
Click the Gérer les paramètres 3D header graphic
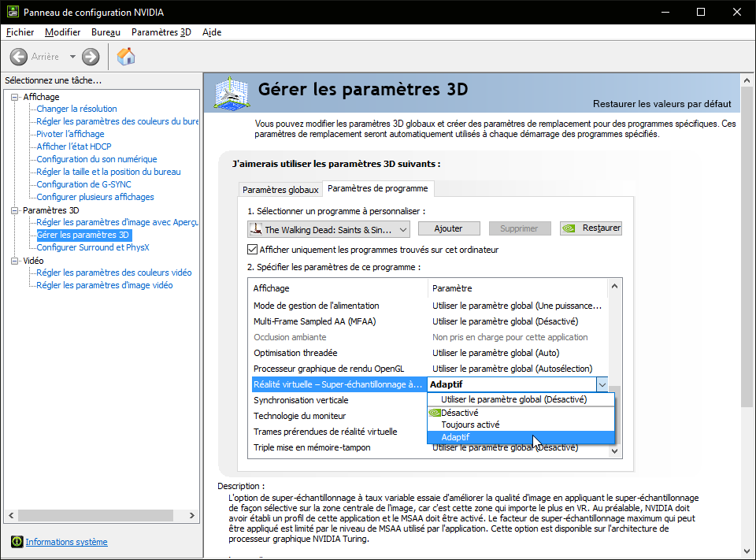coord(231,93)
